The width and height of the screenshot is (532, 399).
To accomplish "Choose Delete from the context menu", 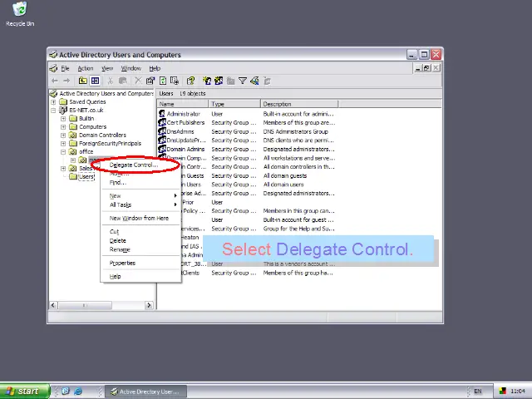I will coord(140,240).
